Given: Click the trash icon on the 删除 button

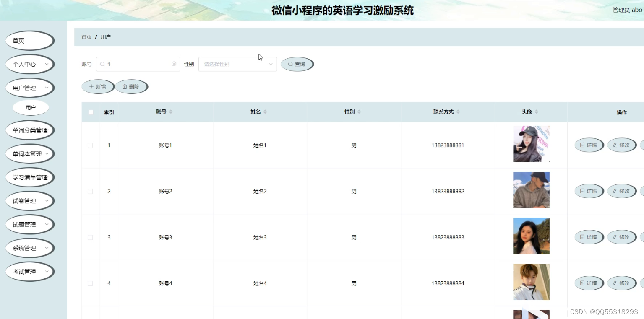Looking at the screenshot, I should click(x=125, y=86).
